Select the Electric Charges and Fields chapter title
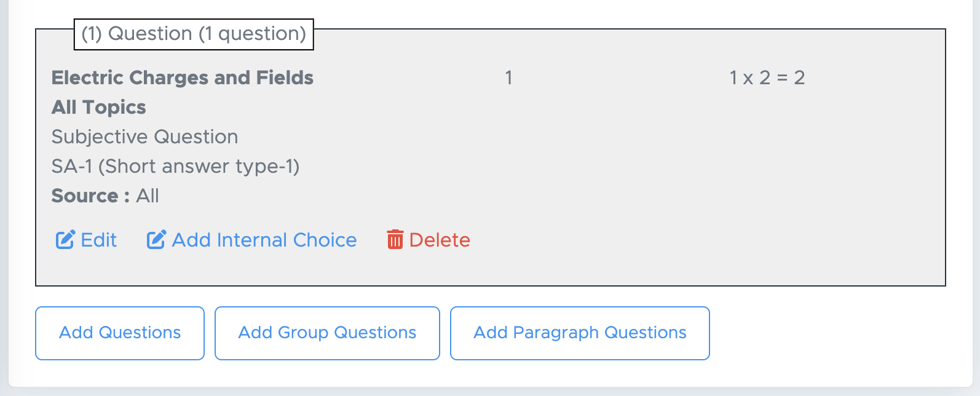 tap(183, 77)
